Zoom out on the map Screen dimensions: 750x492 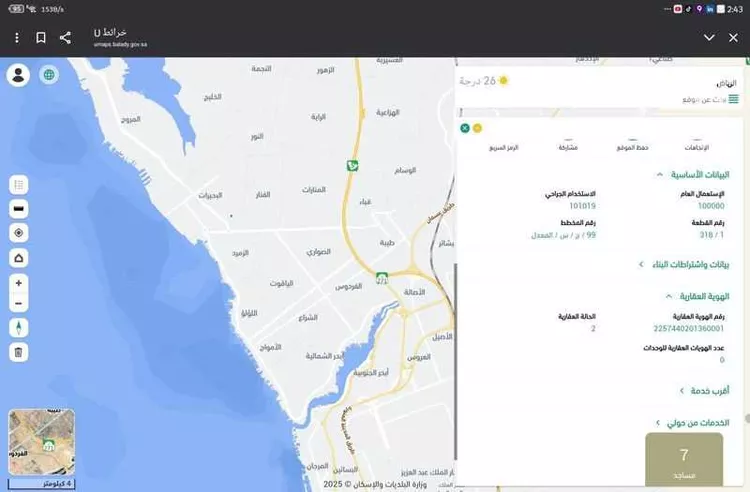(19, 303)
